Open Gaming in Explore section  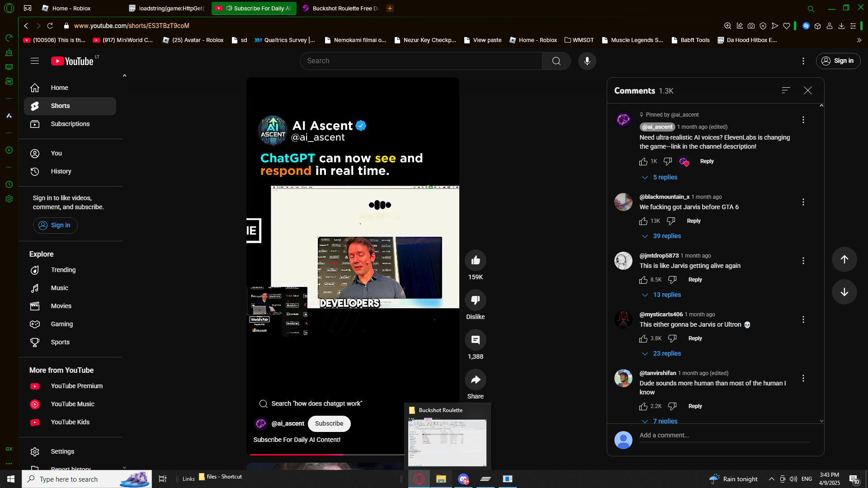coord(70,324)
